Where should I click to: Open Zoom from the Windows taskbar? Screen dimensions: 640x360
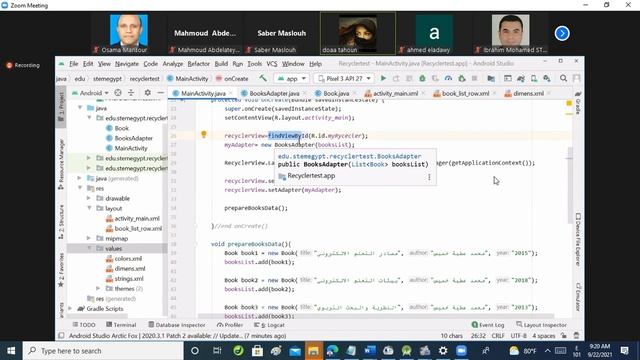pyautogui.click(x=461, y=351)
